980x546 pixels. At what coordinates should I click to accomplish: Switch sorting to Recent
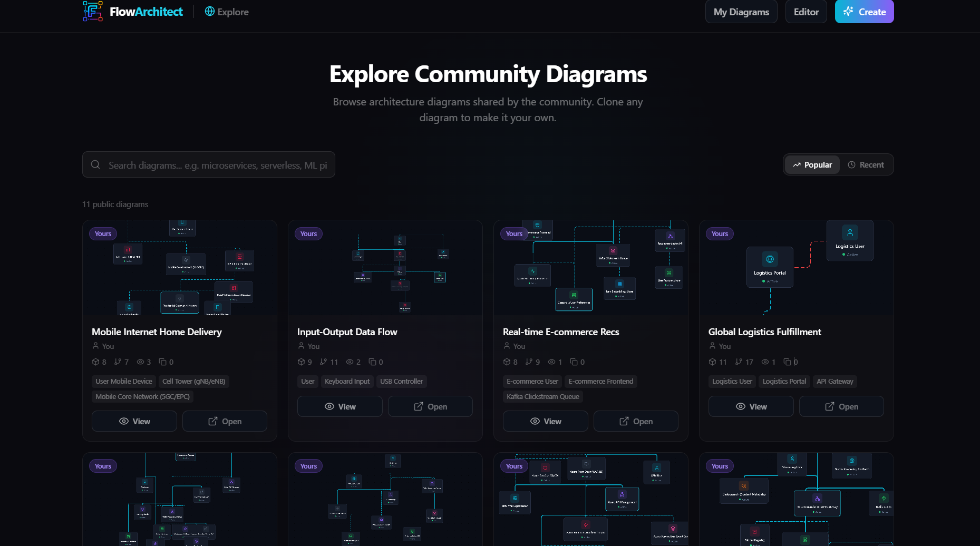(x=866, y=164)
